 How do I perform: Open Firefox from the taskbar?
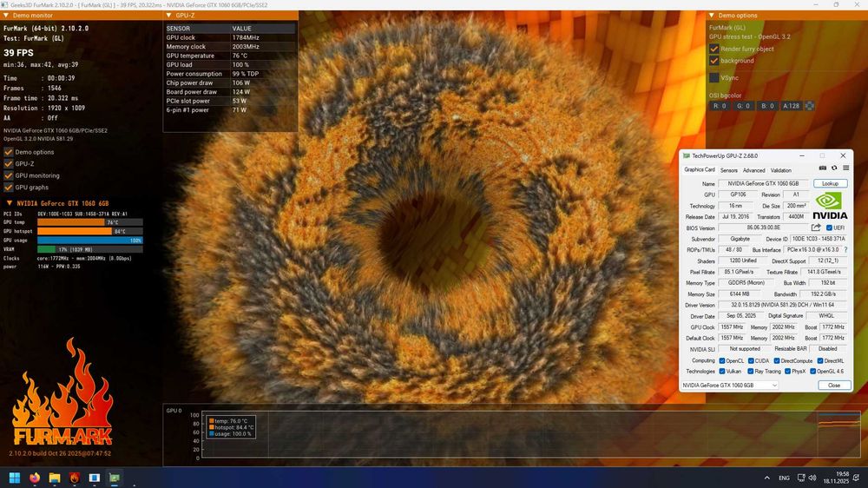point(35,478)
